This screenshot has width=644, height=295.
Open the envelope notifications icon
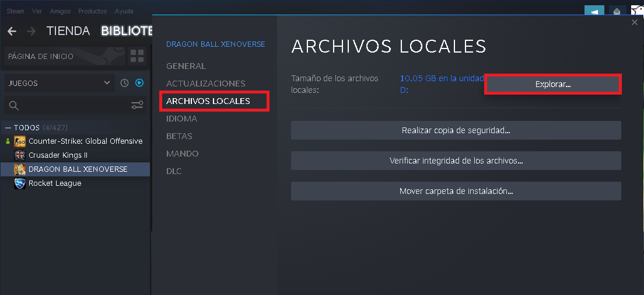pos(617,11)
